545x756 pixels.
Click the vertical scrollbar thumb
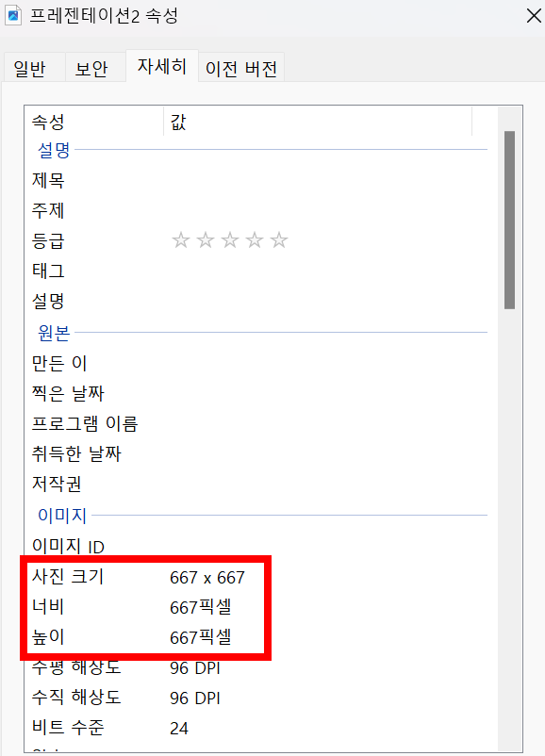(509, 220)
